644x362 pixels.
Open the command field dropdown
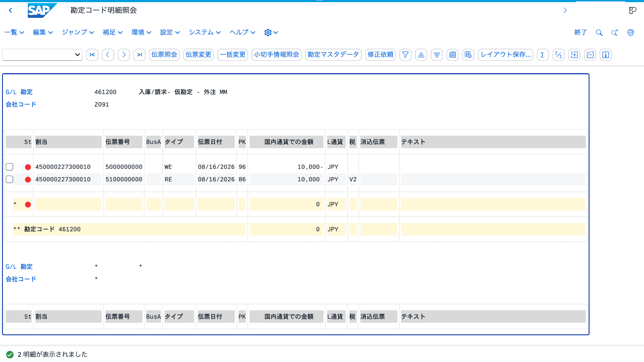click(x=77, y=55)
